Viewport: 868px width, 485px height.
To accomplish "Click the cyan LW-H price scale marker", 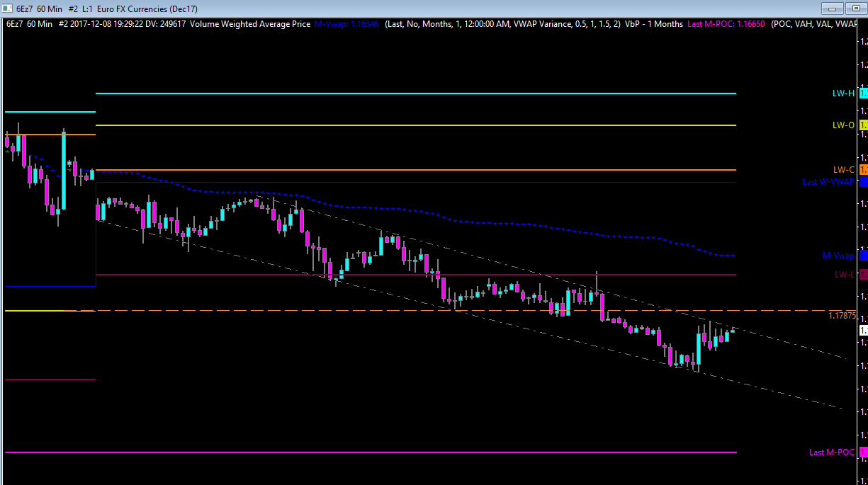I will (x=863, y=93).
